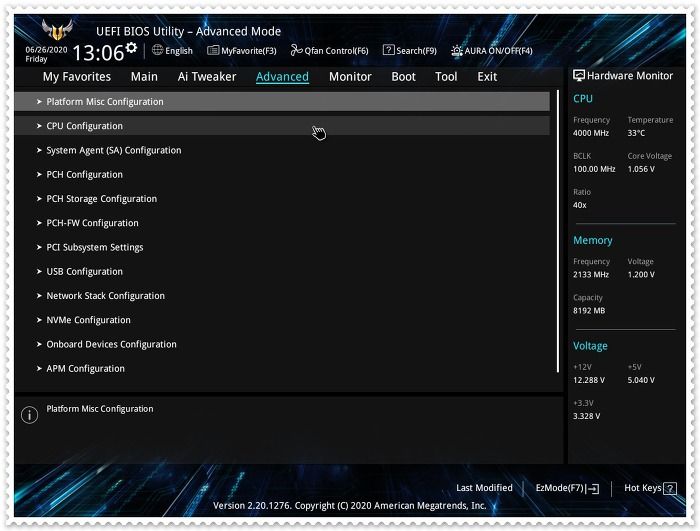Open Network Stack Configuration entry

coord(282,296)
